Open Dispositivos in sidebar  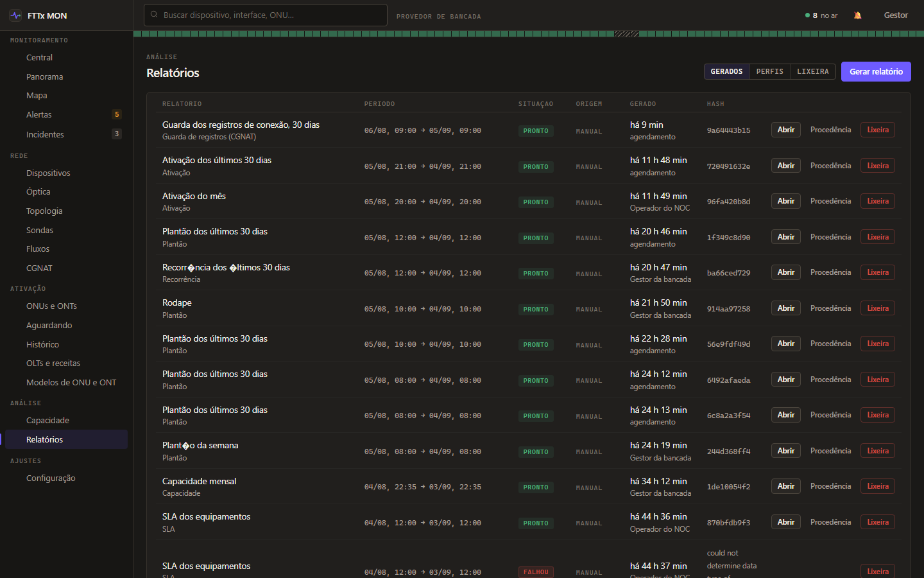(x=66, y=173)
